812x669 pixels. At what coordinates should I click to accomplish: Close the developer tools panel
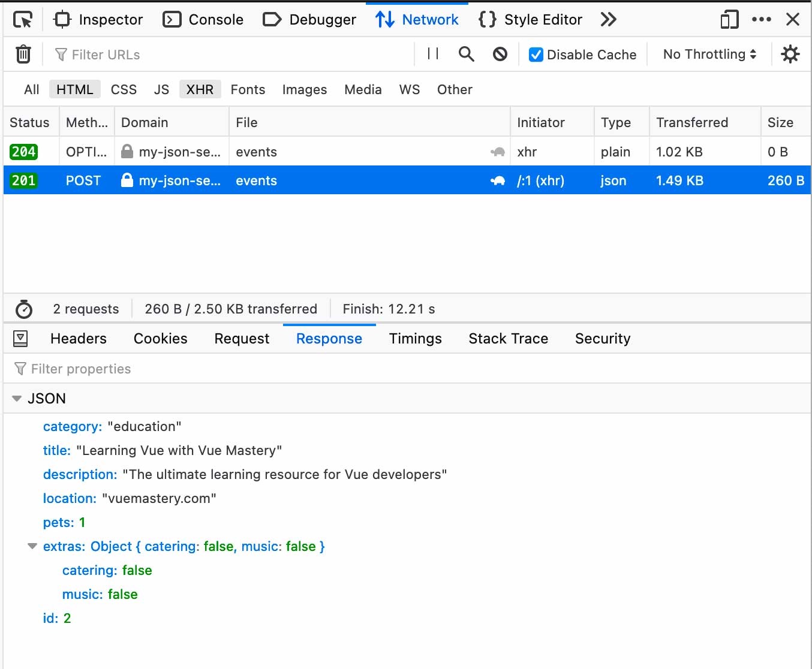pos(793,20)
